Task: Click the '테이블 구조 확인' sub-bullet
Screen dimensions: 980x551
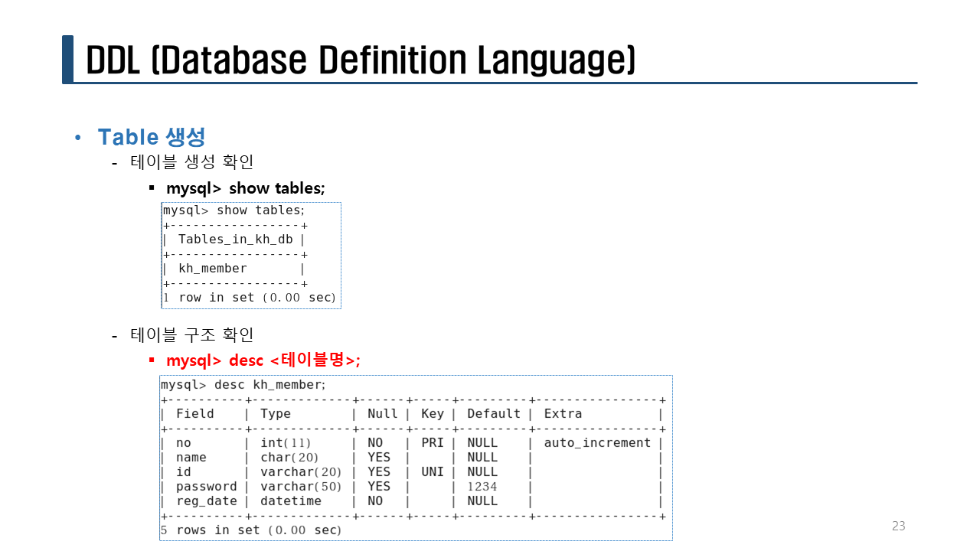Action: tap(192, 335)
